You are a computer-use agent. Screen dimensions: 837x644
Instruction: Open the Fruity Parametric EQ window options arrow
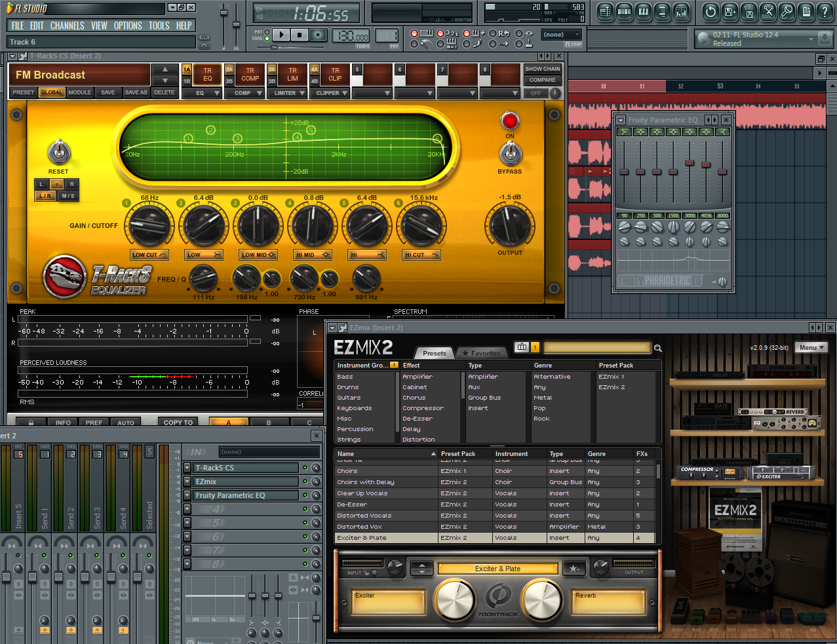coord(621,120)
